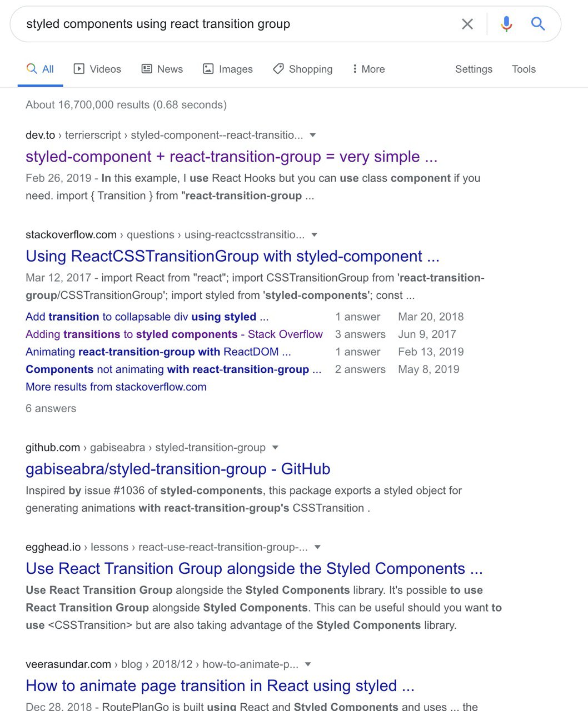Viewport: 588px width, 711px height.
Task: Open search Settings
Action: [474, 69]
